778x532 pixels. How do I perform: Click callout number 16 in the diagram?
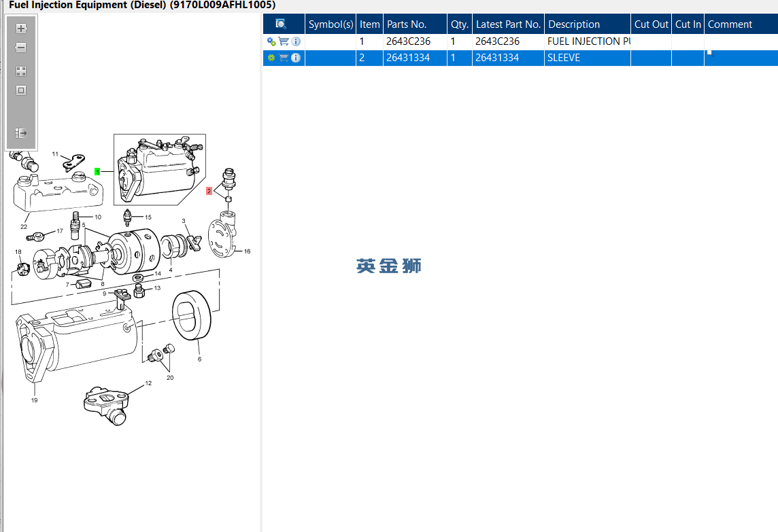[x=247, y=251]
